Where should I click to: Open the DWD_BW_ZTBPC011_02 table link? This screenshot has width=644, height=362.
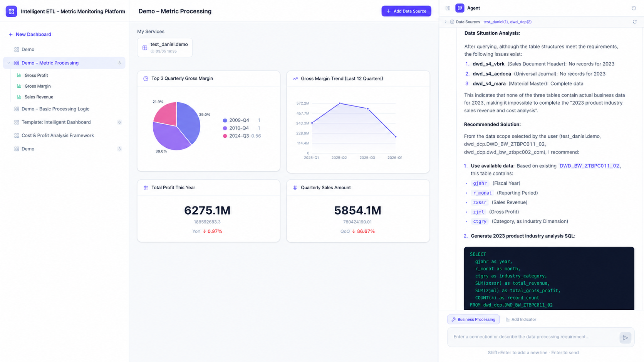[589, 166]
